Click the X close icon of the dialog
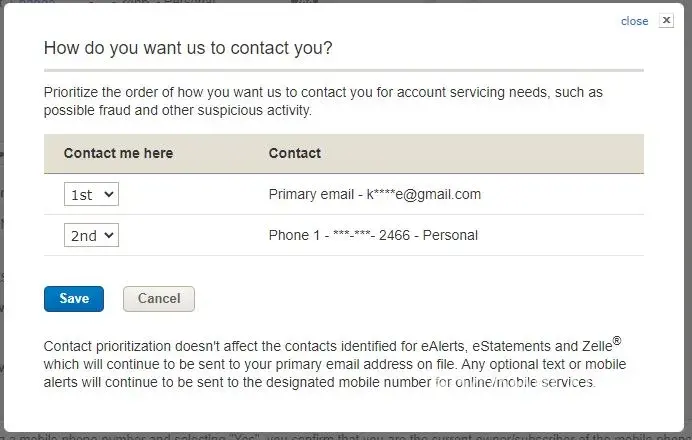 [x=666, y=21]
